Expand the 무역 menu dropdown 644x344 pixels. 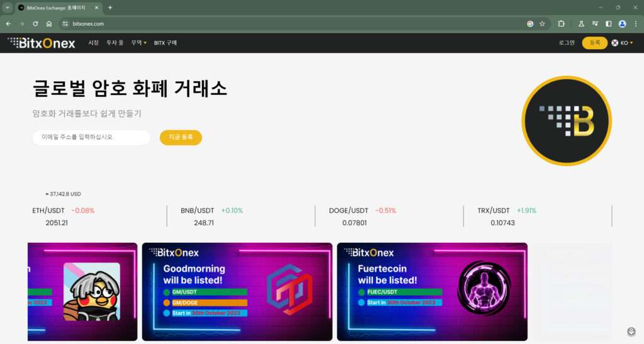tap(139, 43)
